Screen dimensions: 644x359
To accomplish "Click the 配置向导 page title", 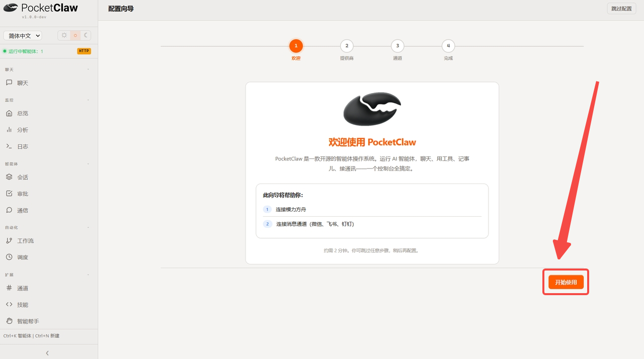I will [121, 9].
